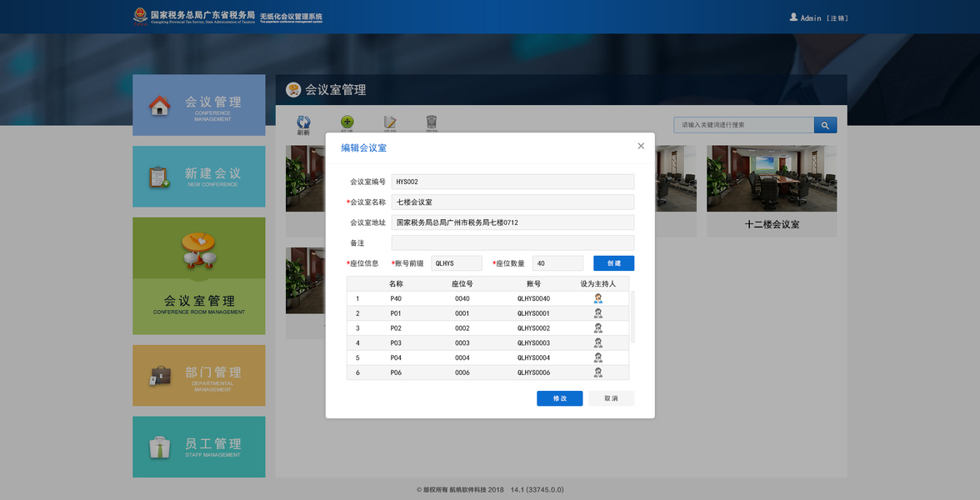Set P06 seat as host

click(598, 372)
